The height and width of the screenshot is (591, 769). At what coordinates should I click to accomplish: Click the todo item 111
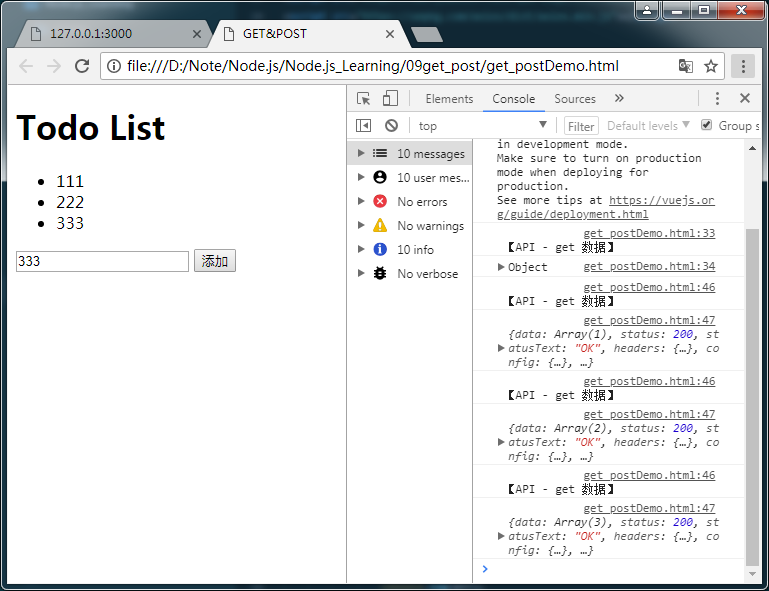point(70,181)
